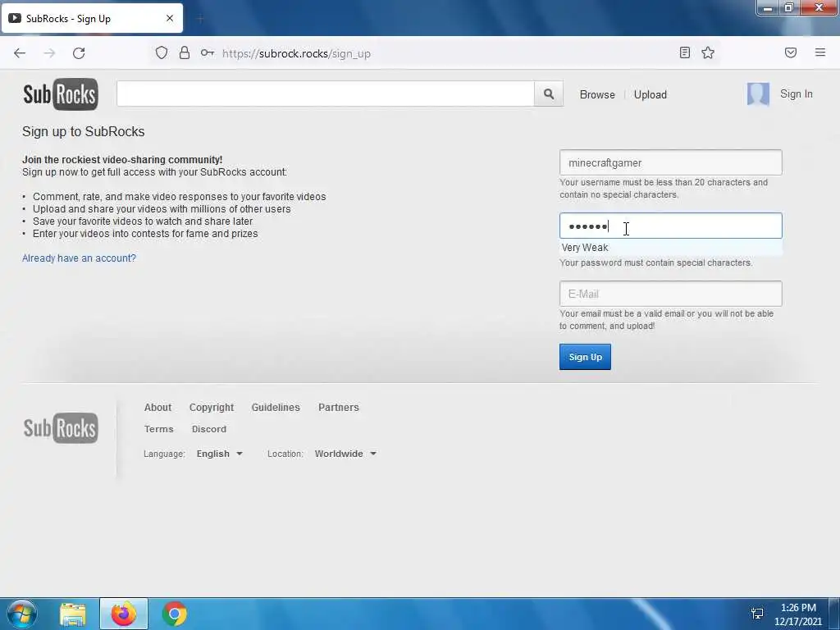
Task: Open the Browse page
Action: coord(597,95)
